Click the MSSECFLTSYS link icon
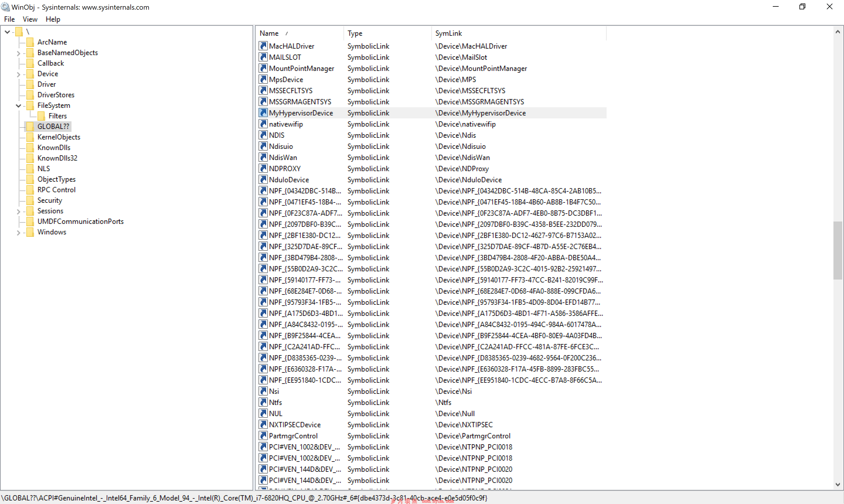Image resolution: width=844 pixels, height=504 pixels. [x=263, y=91]
